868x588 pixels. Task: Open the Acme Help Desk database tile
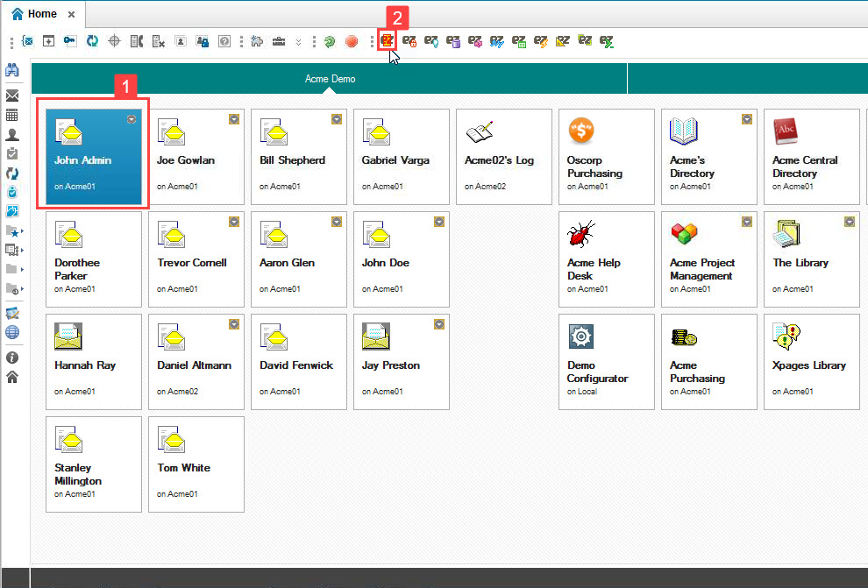point(606,259)
